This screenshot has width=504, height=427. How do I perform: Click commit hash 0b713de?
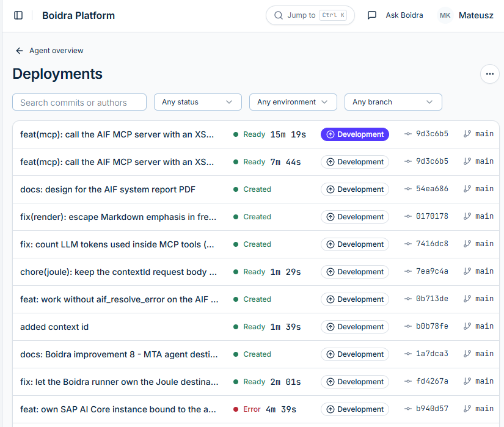(432, 299)
